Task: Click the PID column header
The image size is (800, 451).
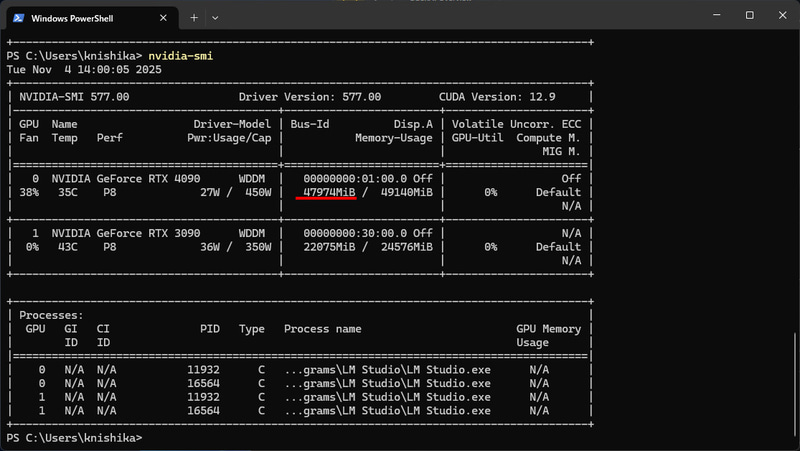Action: point(210,329)
